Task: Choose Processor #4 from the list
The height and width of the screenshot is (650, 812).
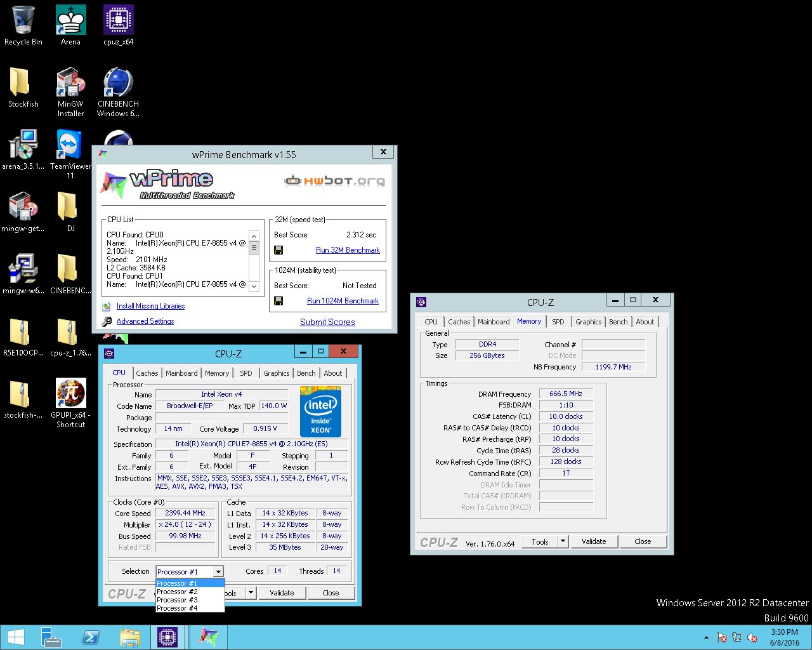Action: tap(190, 608)
